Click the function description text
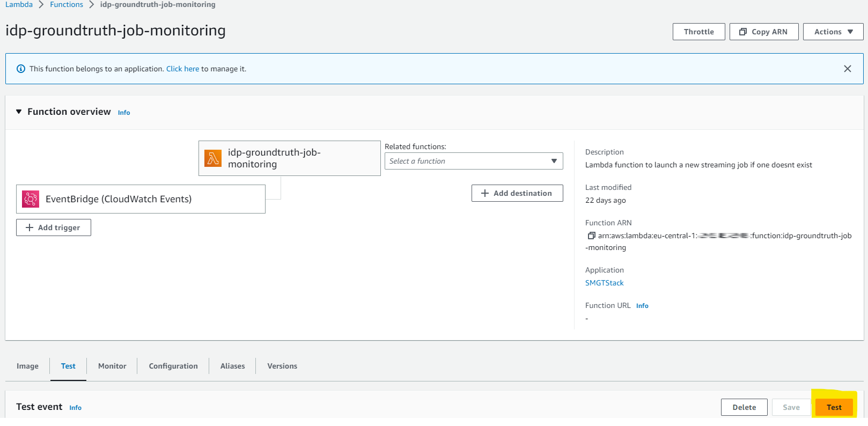Image resolution: width=868 pixels, height=426 pixels. (698, 165)
